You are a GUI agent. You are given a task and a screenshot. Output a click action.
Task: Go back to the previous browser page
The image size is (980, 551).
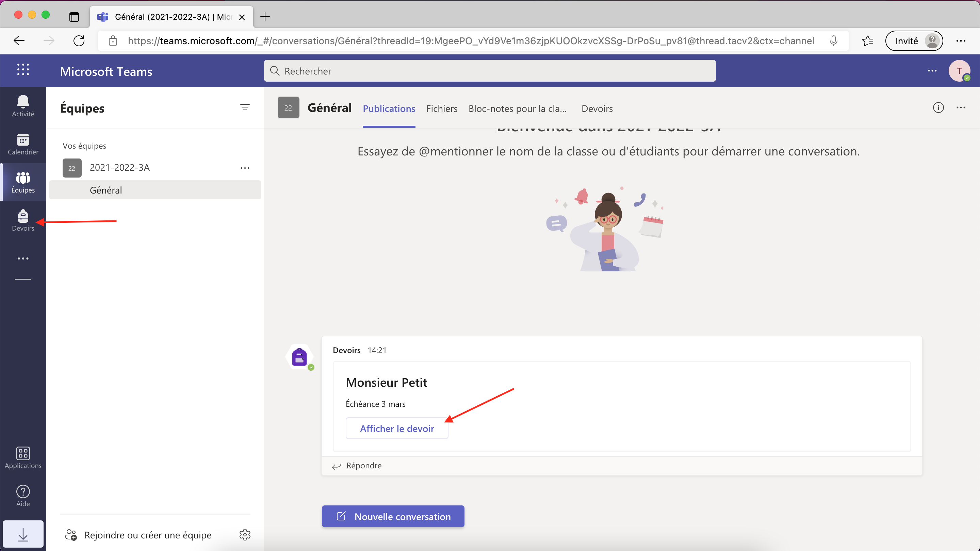coord(19,41)
